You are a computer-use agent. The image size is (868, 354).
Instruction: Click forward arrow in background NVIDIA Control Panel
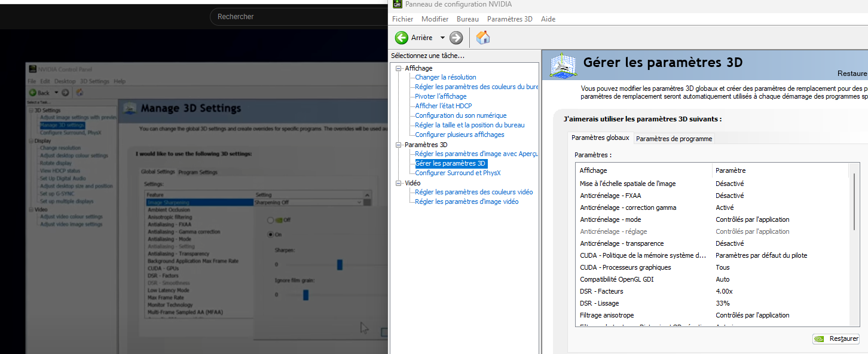pos(65,93)
